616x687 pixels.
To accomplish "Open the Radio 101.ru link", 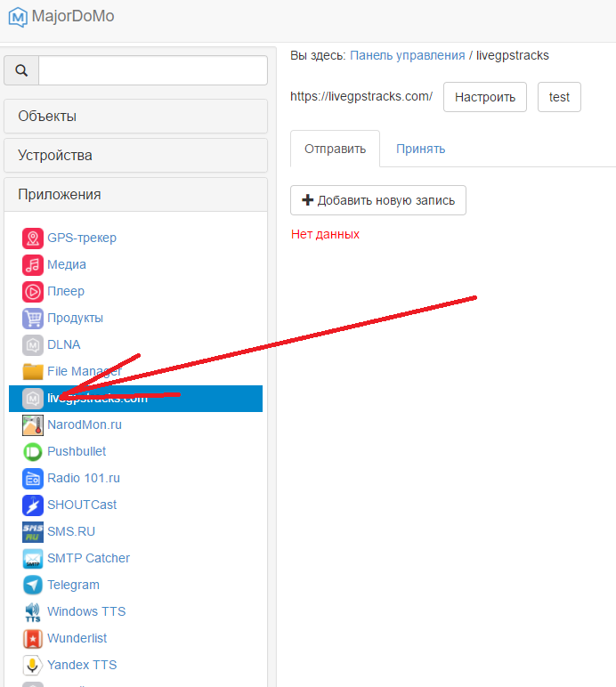I will coord(84,479).
